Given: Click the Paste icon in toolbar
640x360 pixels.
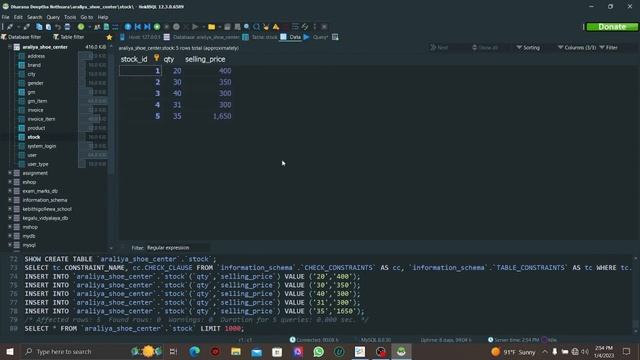Looking at the screenshot, I should click(x=48, y=27).
